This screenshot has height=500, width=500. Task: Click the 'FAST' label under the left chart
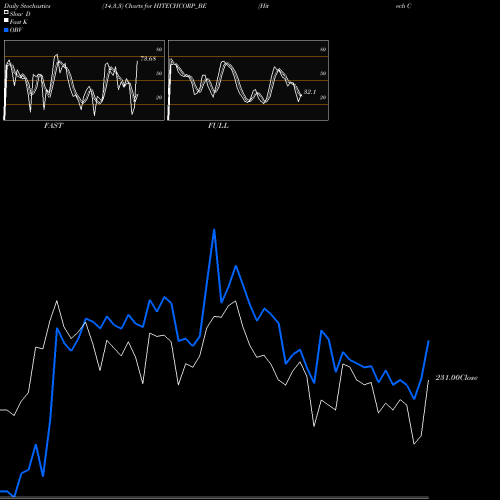[x=53, y=125]
